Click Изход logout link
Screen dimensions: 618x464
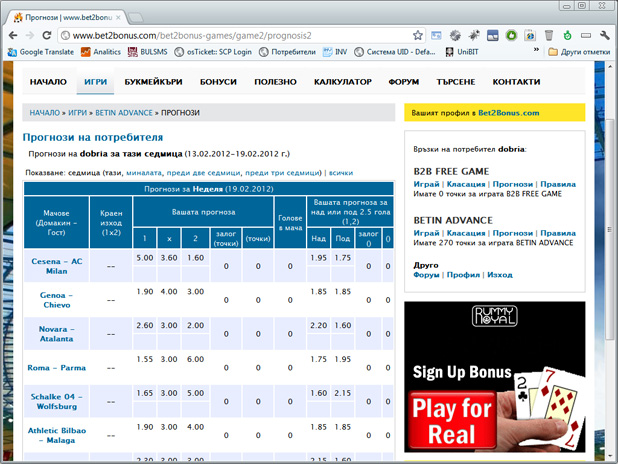pyautogui.click(x=500, y=275)
